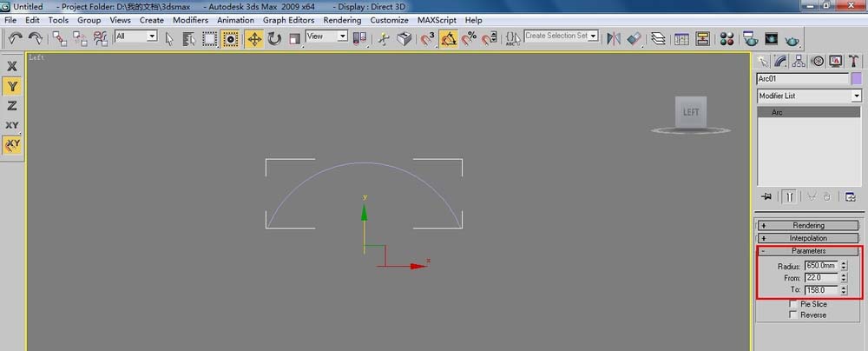Click the Quick Render teapot icon
This screenshot has width=868, height=351.
792,39
